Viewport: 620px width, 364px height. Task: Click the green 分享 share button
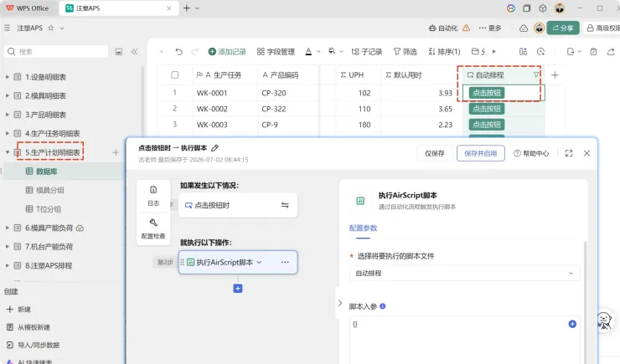pyautogui.click(x=563, y=28)
